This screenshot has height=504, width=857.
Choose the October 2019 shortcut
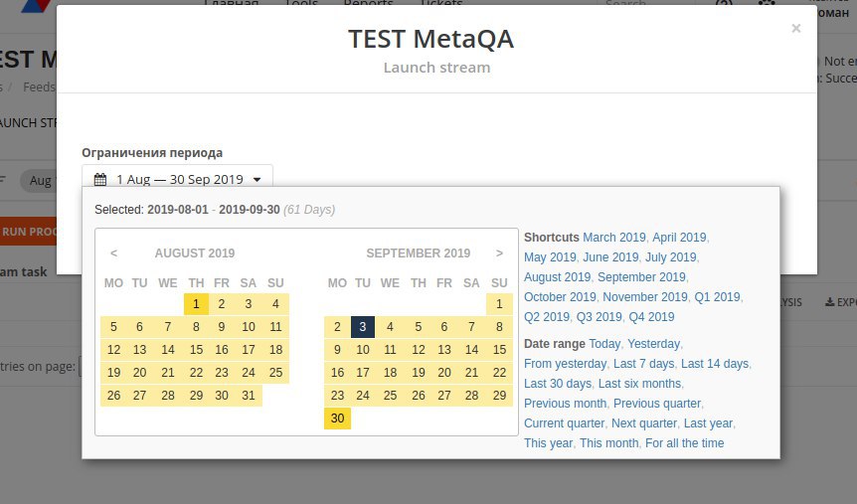[560, 297]
